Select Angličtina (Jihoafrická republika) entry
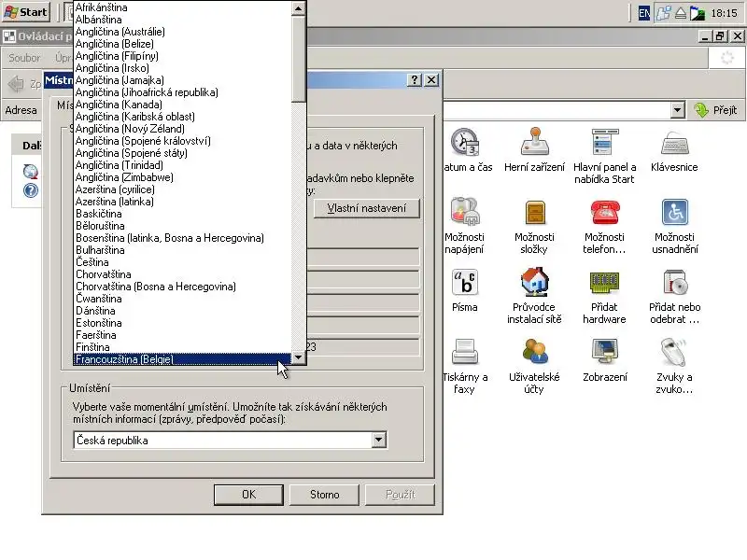 click(x=183, y=92)
